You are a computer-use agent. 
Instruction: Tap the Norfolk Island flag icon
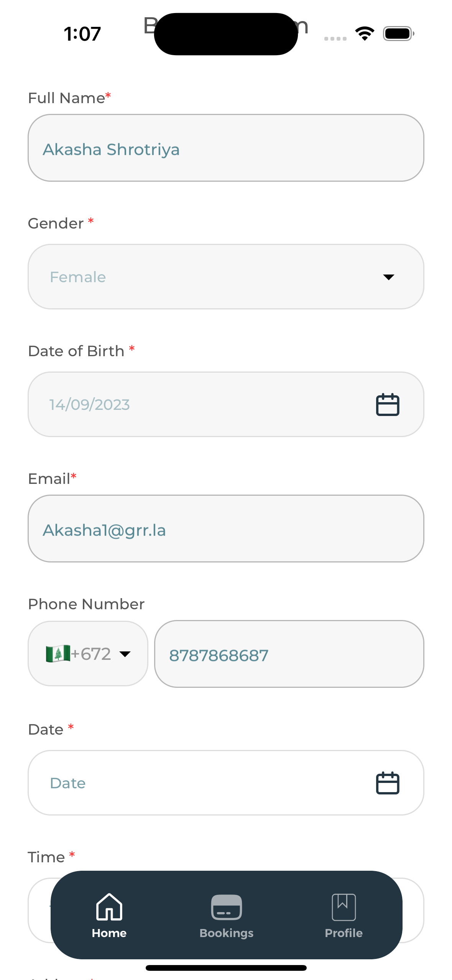(58, 654)
